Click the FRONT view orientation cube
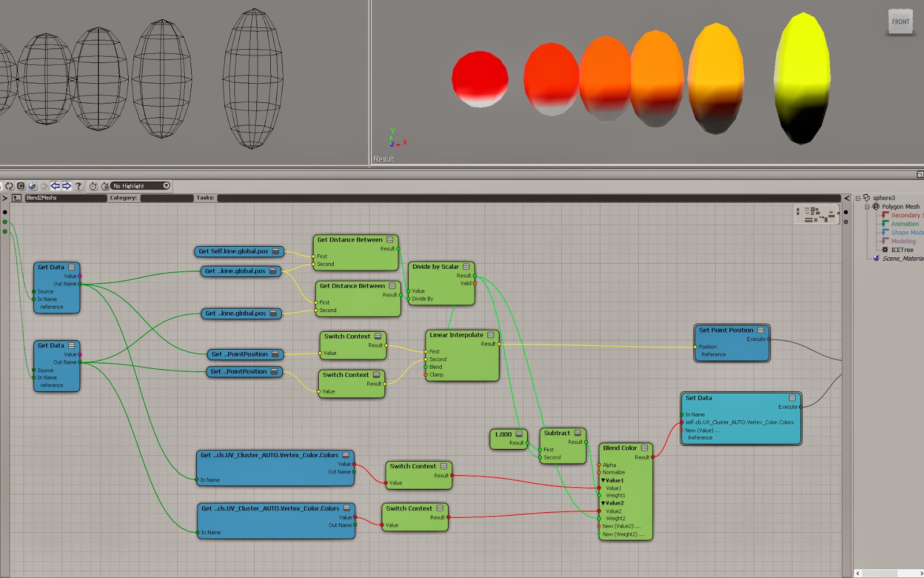This screenshot has height=578, width=924. (x=901, y=21)
